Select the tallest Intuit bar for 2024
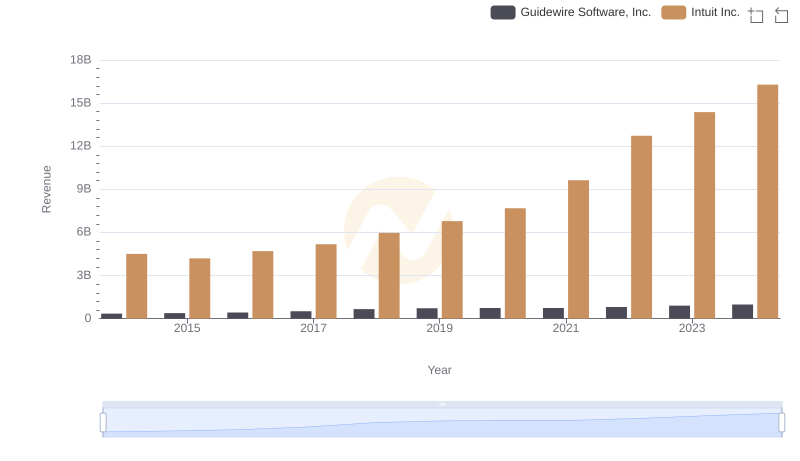The width and height of the screenshot is (800, 461). click(x=767, y=201)
